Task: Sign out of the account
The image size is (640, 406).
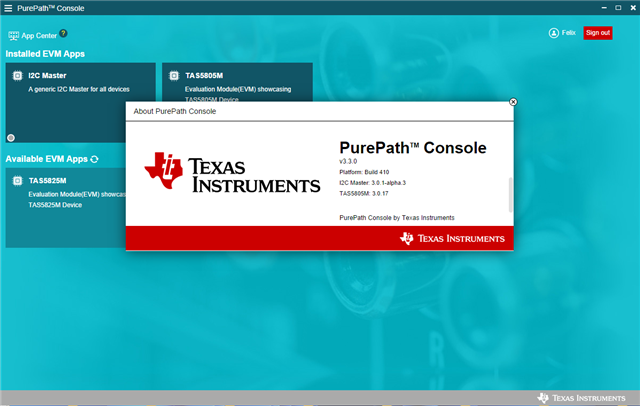Action: (x=598, y=33)
